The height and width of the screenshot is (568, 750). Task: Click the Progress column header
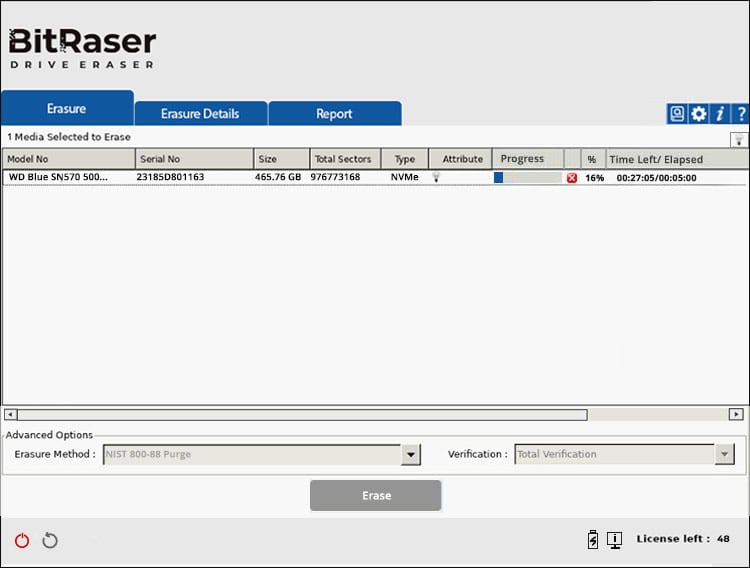click(528, 159)
